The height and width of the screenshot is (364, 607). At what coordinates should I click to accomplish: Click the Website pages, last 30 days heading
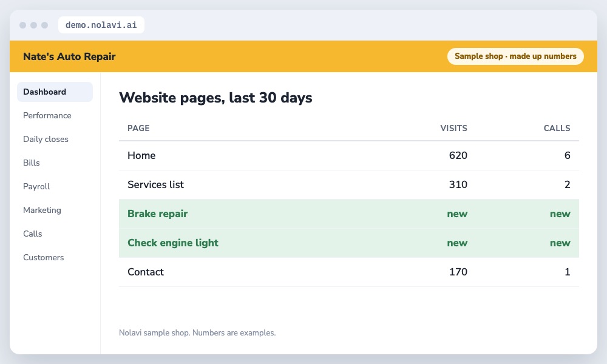[215, 98]
